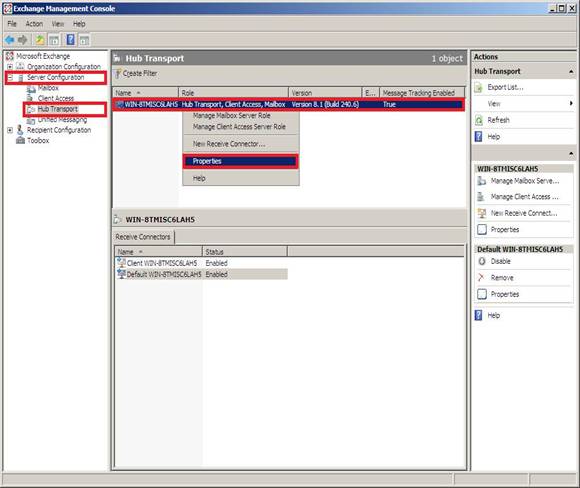Click the Up one level folder icon
The image size is (580, 488).
[40, 40]
